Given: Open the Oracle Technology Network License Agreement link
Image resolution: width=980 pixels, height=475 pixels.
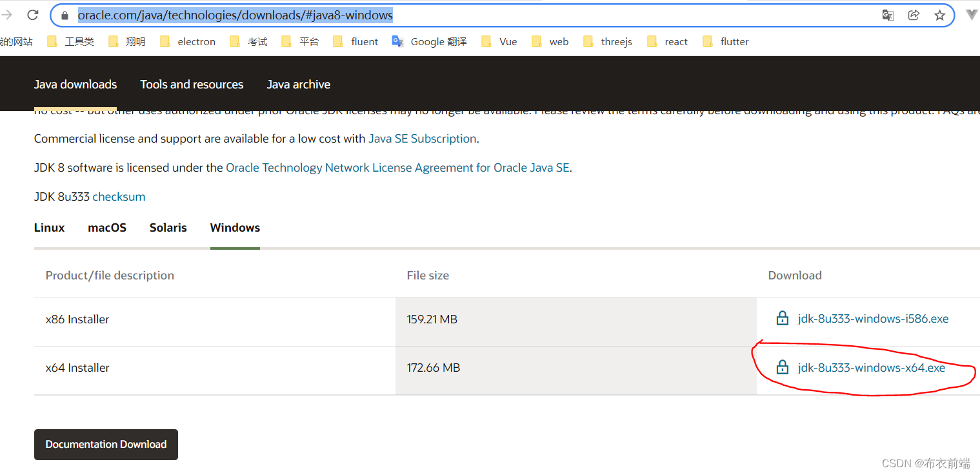Looking at the screenshot, I should (x=397, y=168).
